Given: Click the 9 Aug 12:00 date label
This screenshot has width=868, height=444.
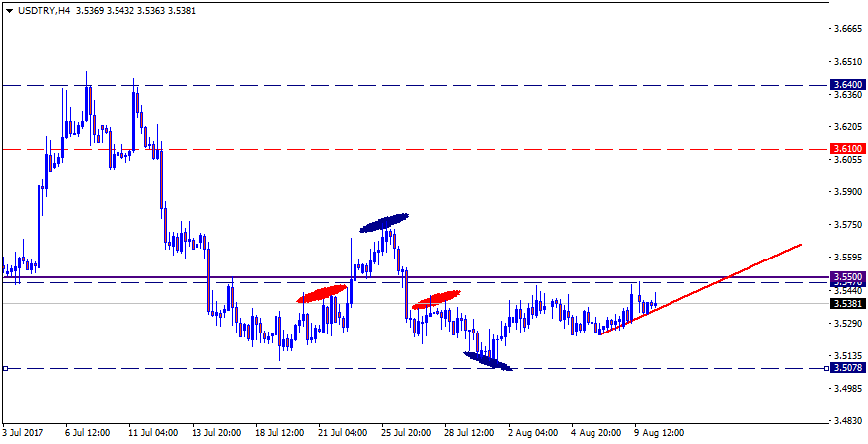Looking at the screenshot, I should pyautogui.click(x=658, y=433).
